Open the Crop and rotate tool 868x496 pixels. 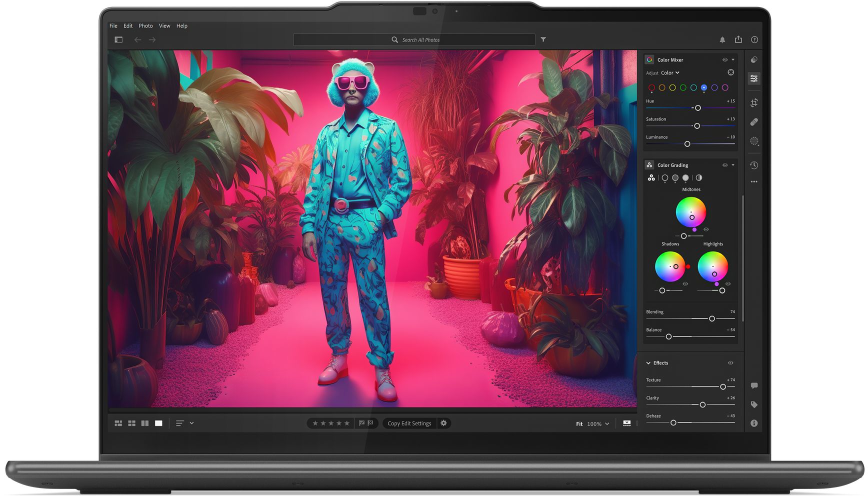tap(754, 103)
